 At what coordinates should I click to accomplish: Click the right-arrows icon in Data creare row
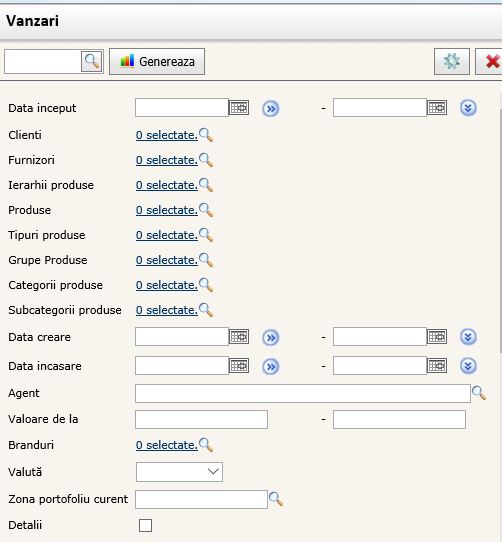tap(271, 337)
